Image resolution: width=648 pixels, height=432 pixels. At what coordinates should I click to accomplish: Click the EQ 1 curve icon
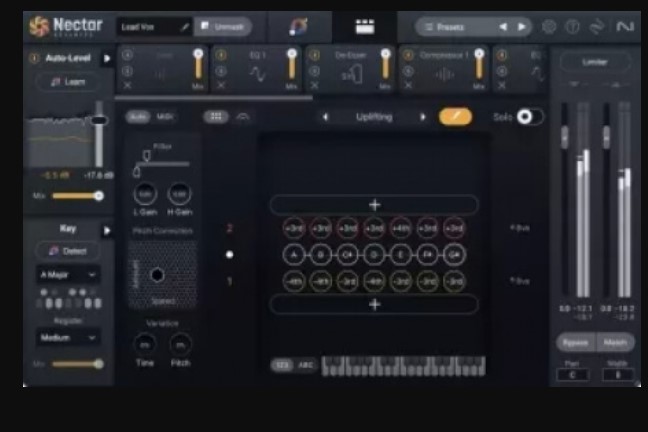click(x=257, y=74)
